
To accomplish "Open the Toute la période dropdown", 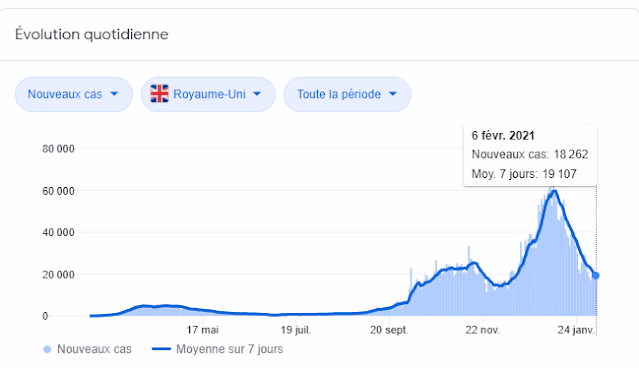I will tap(347, 94).
